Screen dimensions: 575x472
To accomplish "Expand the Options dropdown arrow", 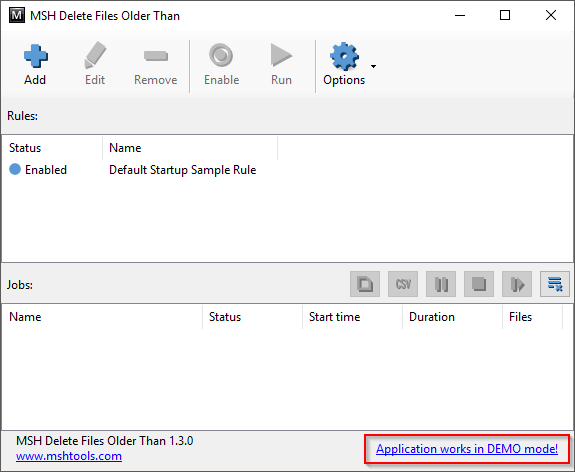I will 373,66.
